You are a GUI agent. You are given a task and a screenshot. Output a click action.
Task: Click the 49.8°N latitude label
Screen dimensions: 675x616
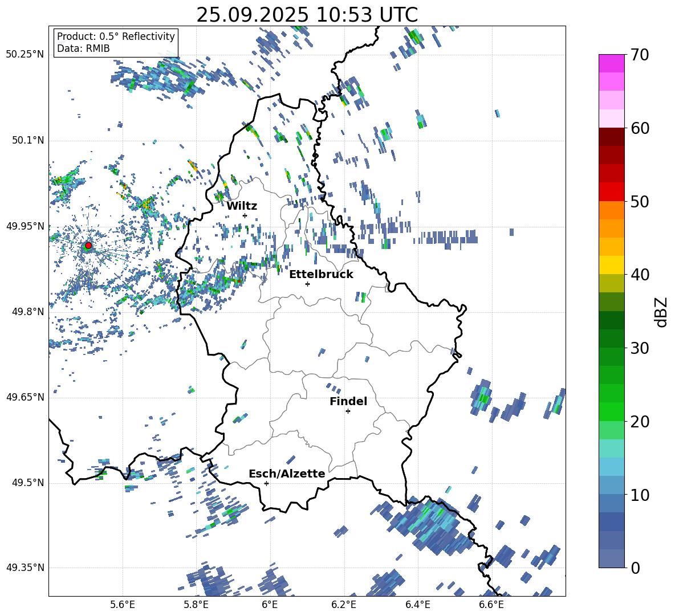(x=28, y=312)
